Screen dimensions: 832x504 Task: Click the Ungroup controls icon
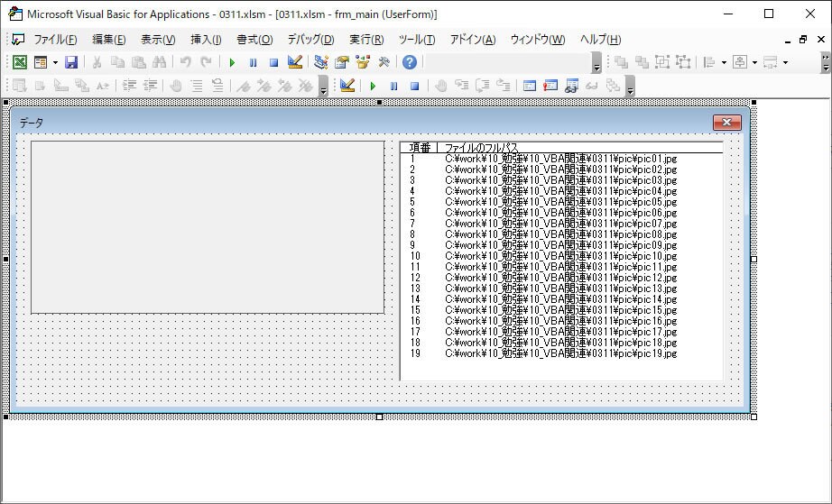click(x=683, y=62)
